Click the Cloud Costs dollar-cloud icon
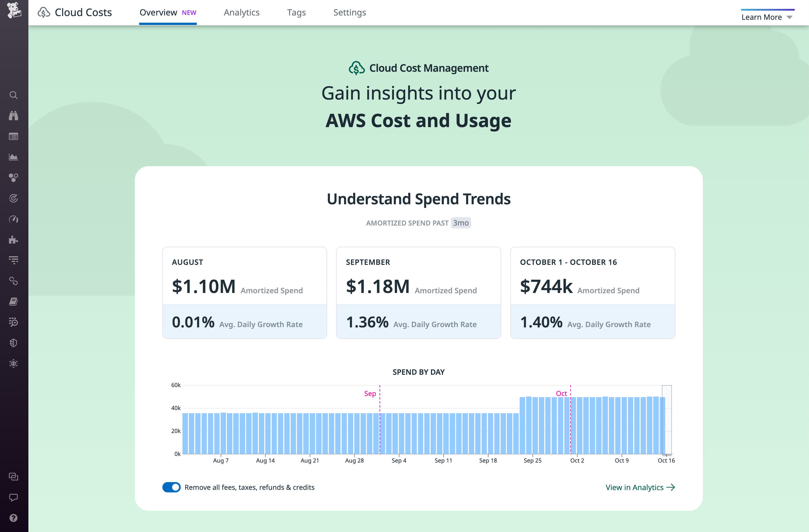This screenshot has height=532, width=809. 44,12
